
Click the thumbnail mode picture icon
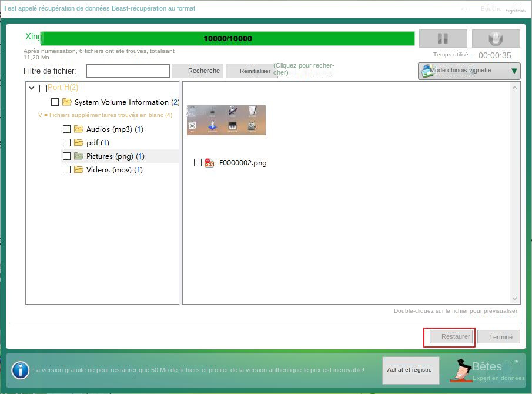point(427,71)
